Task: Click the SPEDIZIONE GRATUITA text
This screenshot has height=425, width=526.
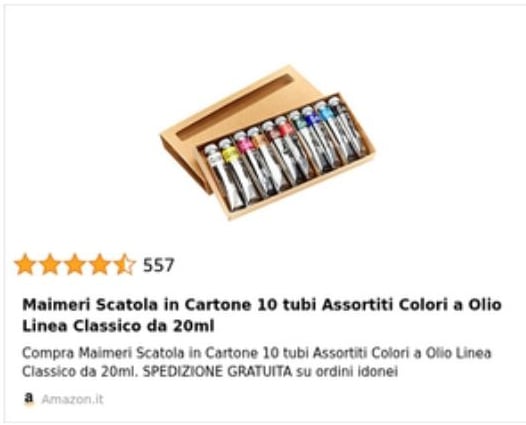Action: tap(217, 371)
